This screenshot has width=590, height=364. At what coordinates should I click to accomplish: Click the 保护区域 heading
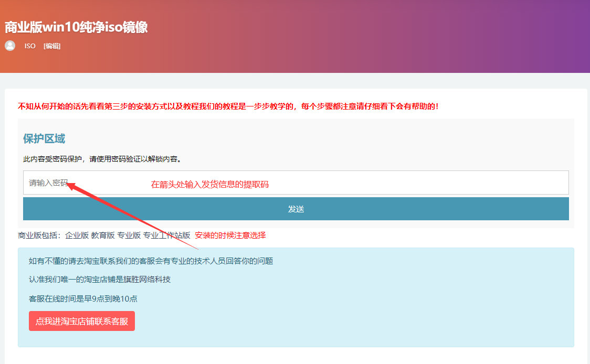click(x=44, y=139)
